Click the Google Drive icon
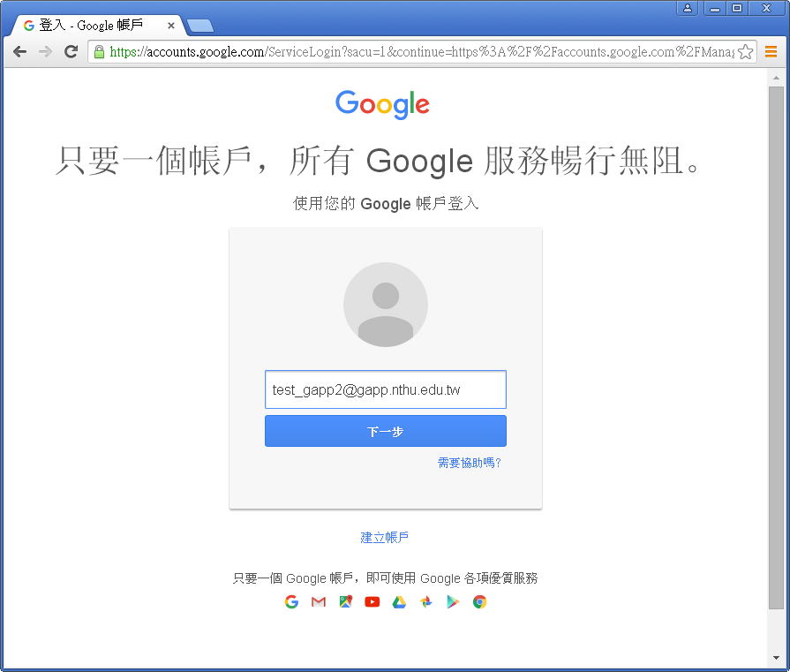 coord(399,602)
